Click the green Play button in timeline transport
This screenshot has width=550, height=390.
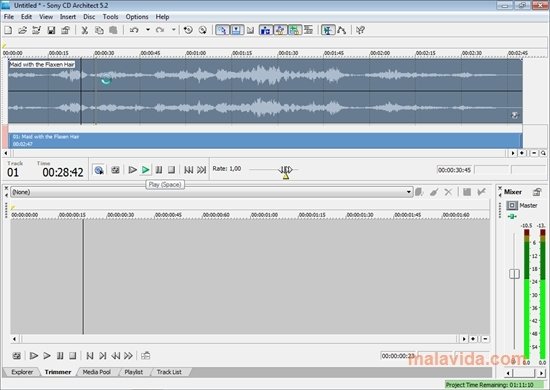(x=146, y=170)
